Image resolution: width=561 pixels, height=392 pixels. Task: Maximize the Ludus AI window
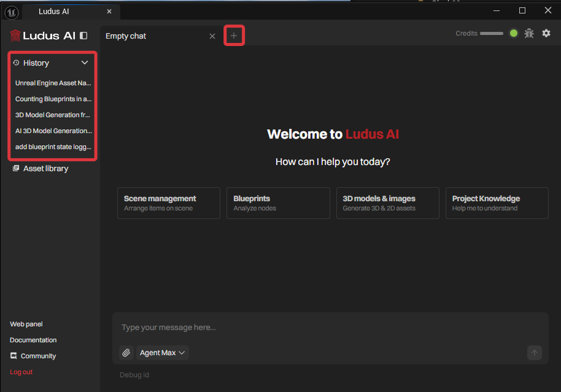tap(522, 10)
